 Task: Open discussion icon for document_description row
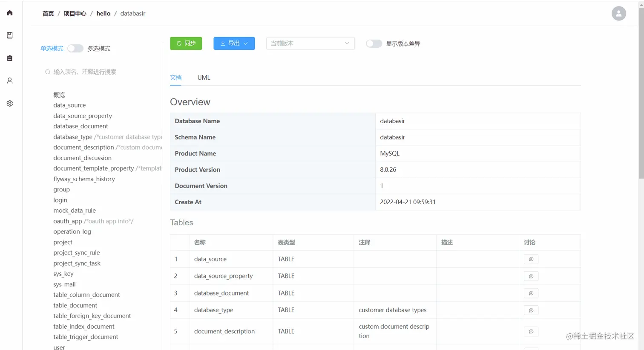coord(531,331)
